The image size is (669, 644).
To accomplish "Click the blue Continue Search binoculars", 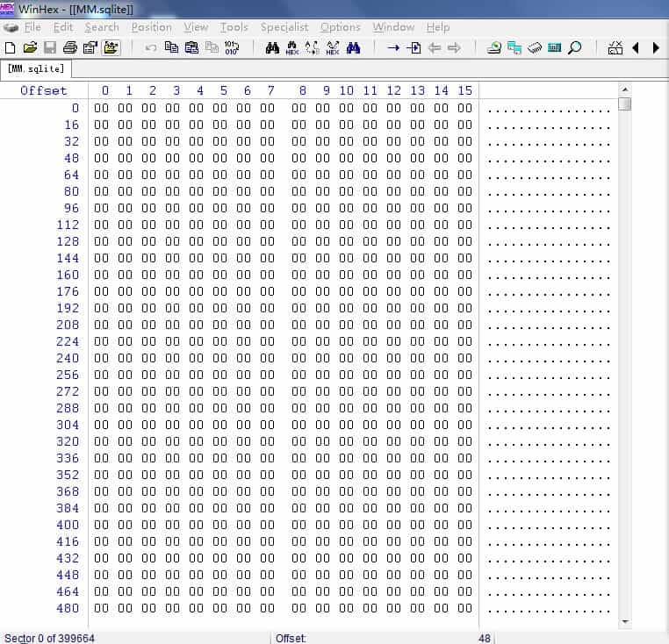I will coord(353,47).
